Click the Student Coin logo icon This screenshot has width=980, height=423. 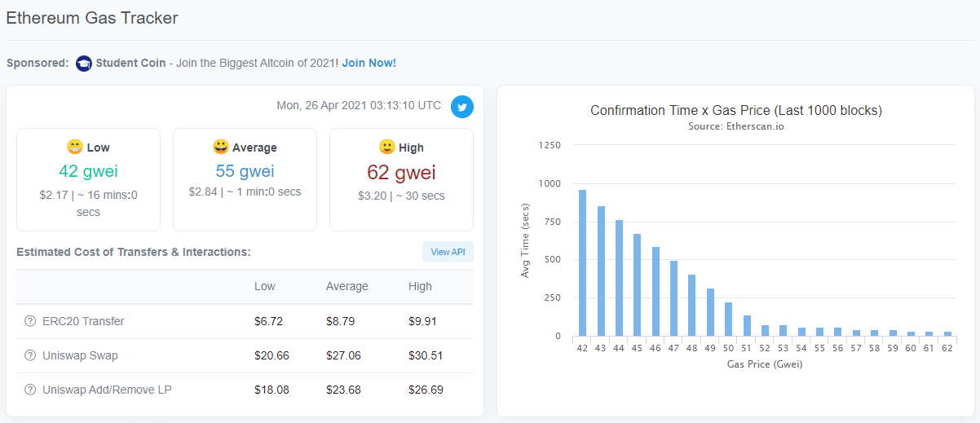(x=83, y=63)
